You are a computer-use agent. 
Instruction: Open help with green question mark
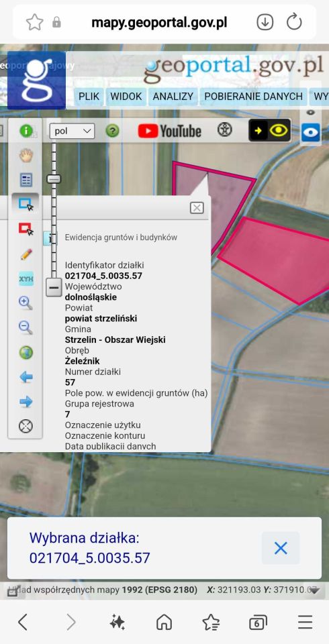tap(112, 131)
